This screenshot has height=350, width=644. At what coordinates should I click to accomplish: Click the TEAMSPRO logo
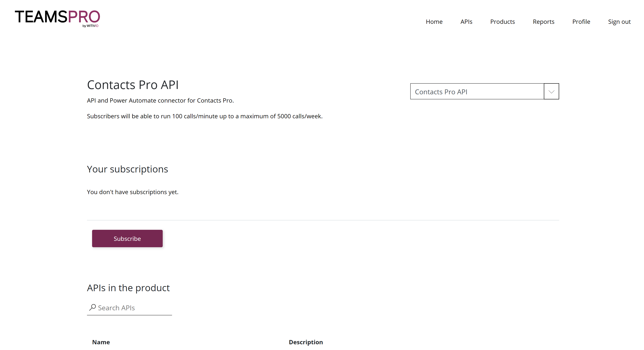tap(57, 18)
